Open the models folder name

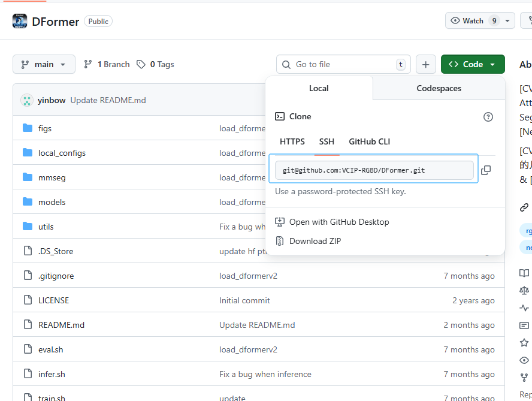52,202
